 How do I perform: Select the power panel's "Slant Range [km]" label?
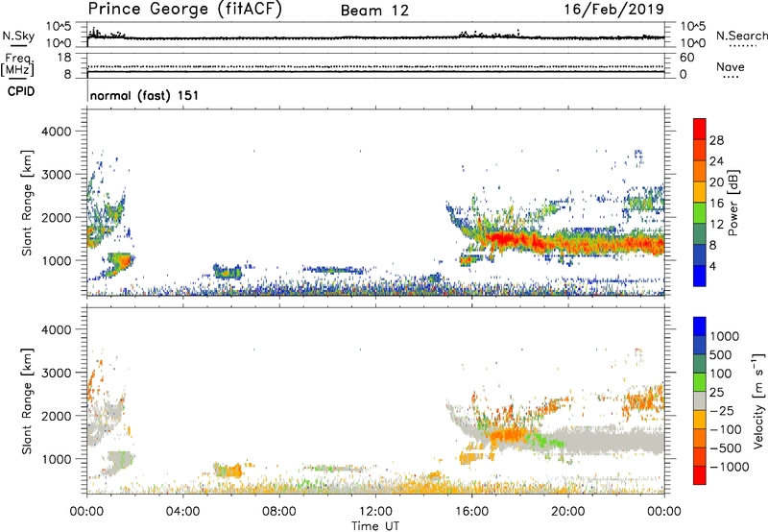point(27,203)
